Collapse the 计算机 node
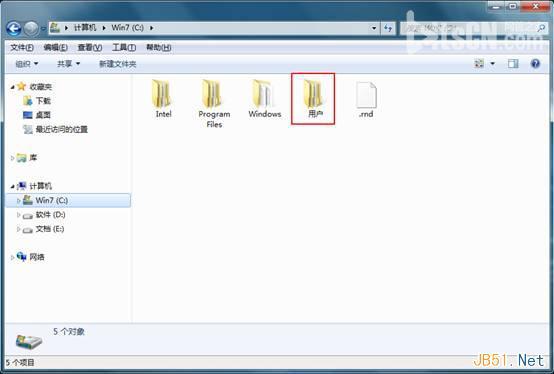The height and width of the screenshot is (374, 554). click(x=12, y=186)
